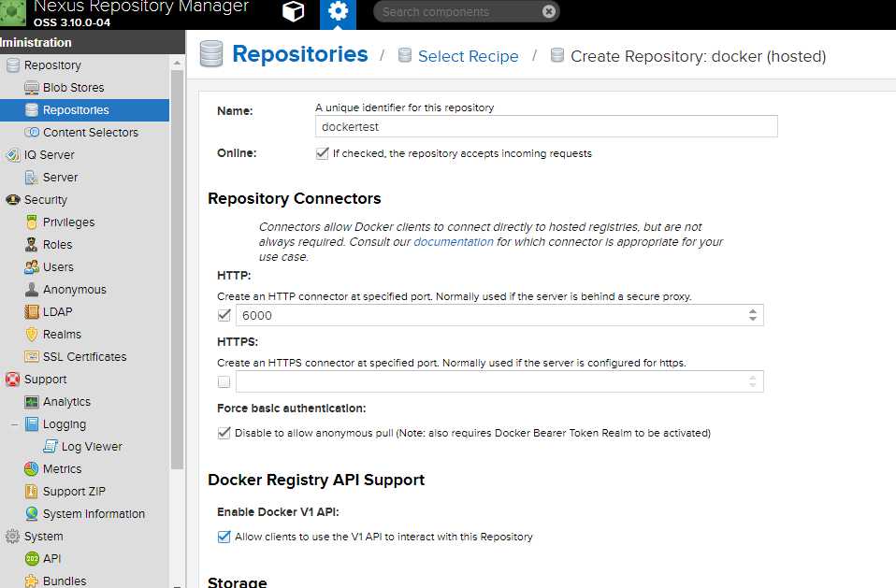Clear the search components field with X icon
The height and width of the screenshot is (588, 896).
549,12
